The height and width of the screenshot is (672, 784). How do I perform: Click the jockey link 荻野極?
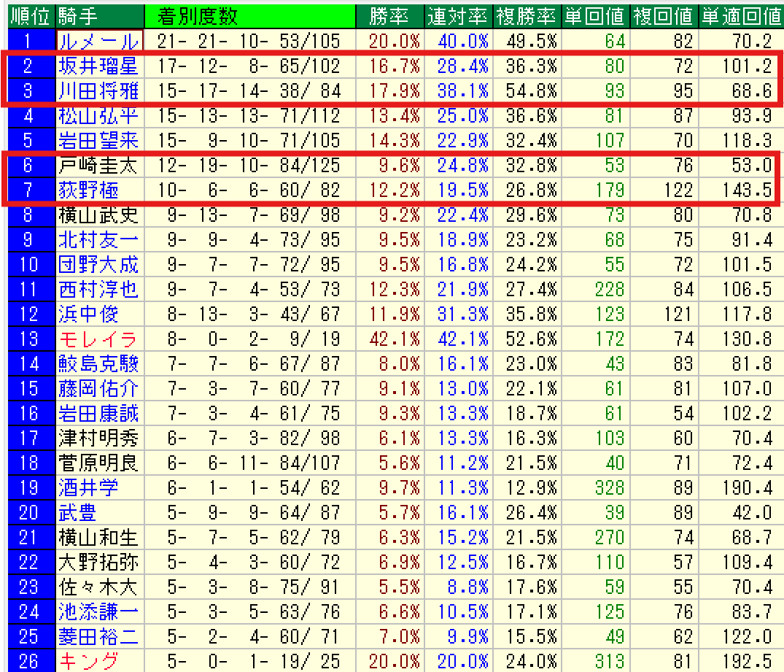pos(88,190)
